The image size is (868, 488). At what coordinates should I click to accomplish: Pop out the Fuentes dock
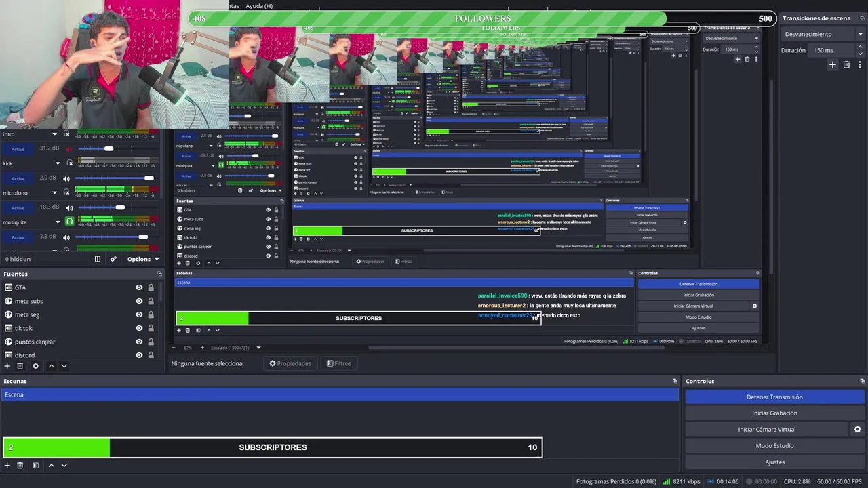pyautogui.click(x=159, y=274)
